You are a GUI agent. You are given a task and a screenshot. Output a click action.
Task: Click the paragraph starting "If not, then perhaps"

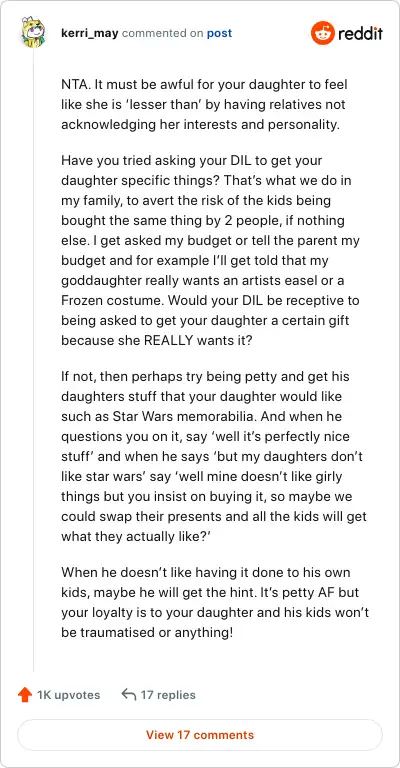click(214, 456)
